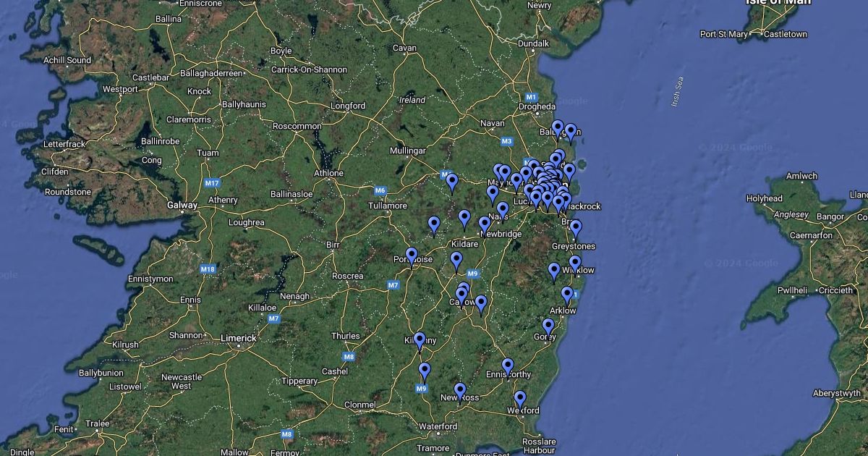Viewport: 868px width, 456px height.
Task: Click the M8 shield near Cashel
Action: [349, 356]
